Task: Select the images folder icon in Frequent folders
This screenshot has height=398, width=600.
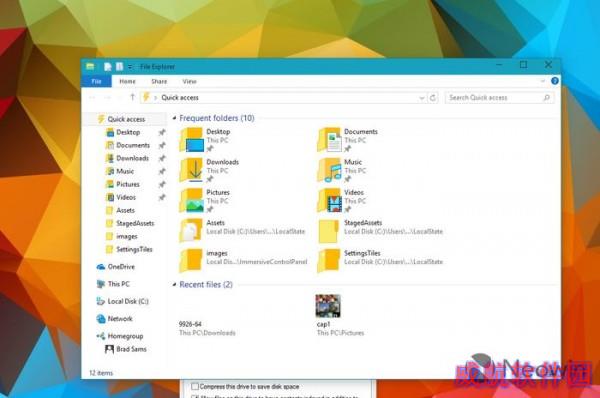Action: 191,261
